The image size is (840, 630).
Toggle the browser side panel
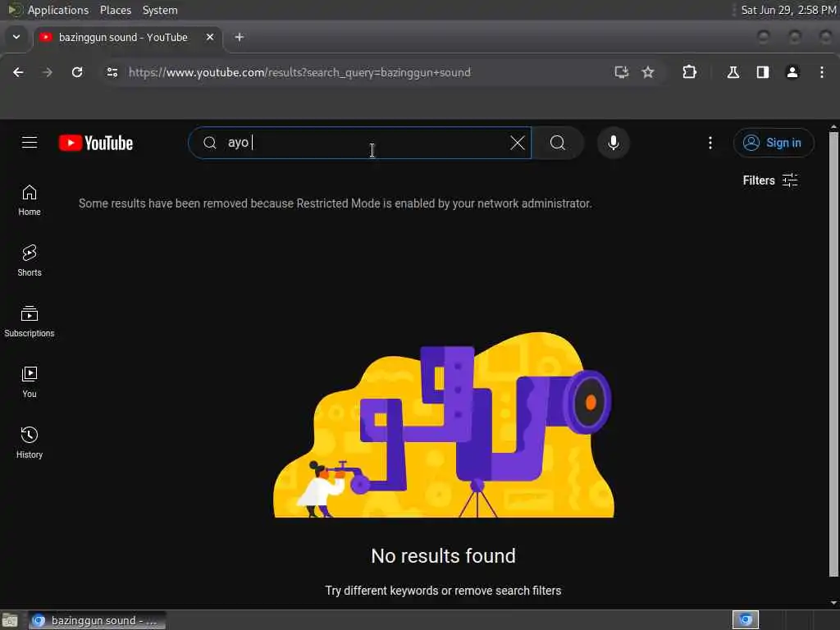click(763, 72)
